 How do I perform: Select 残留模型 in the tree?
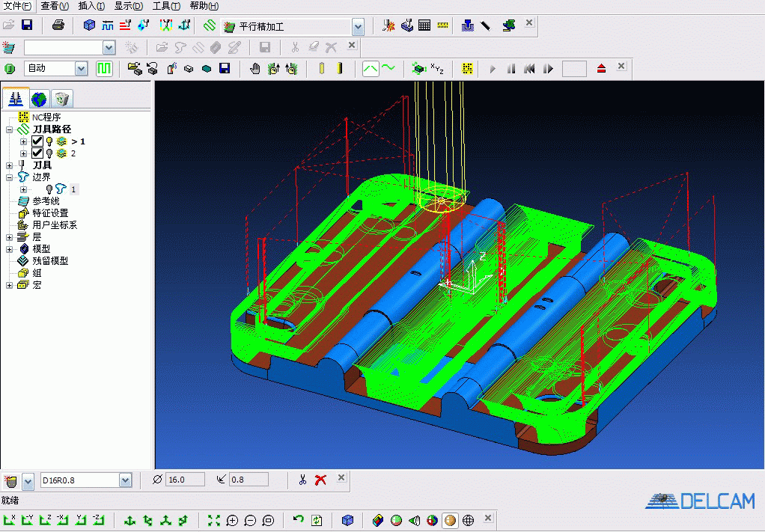50,261
